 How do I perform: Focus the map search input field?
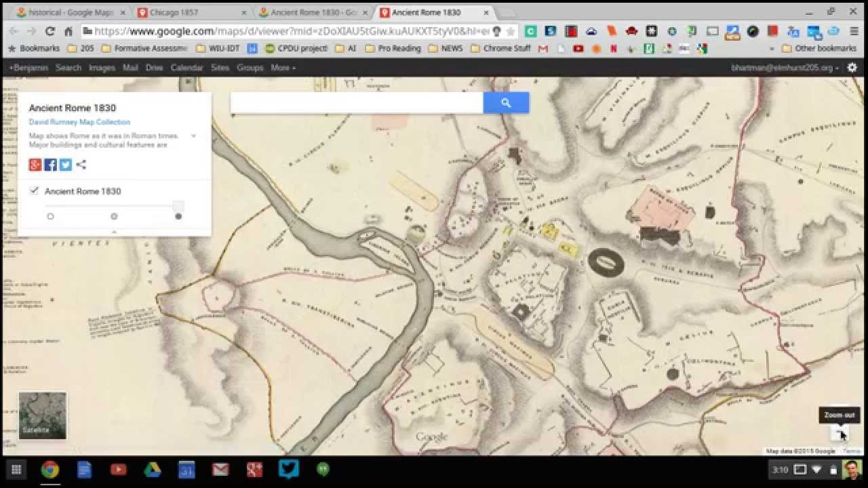(357, 103)
